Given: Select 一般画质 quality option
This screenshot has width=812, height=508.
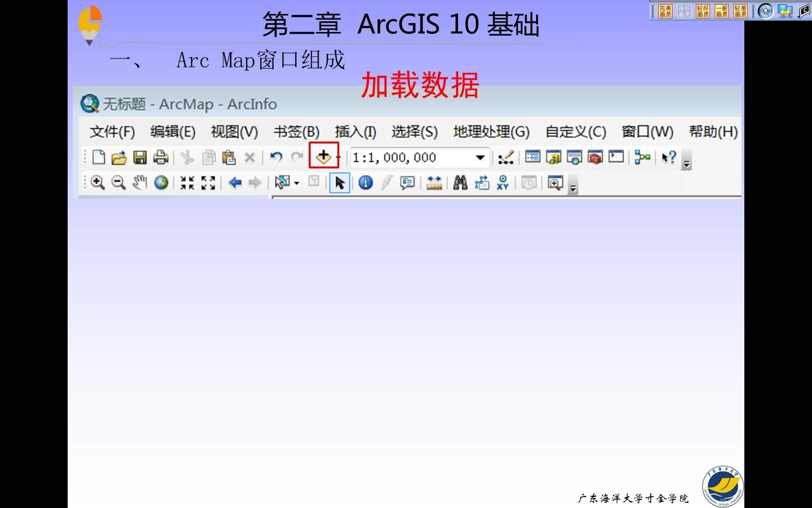Looking at the screenshot, I should 721,10.
